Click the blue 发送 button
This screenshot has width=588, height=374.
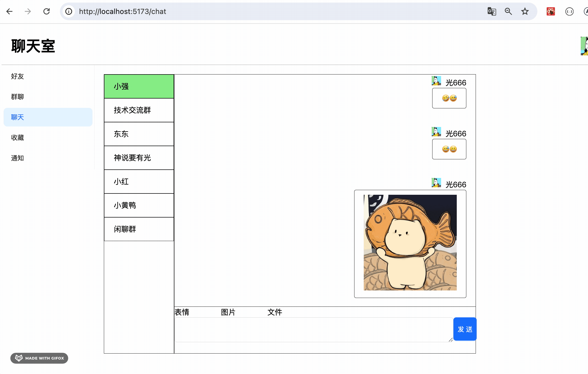tap(465, 329)
